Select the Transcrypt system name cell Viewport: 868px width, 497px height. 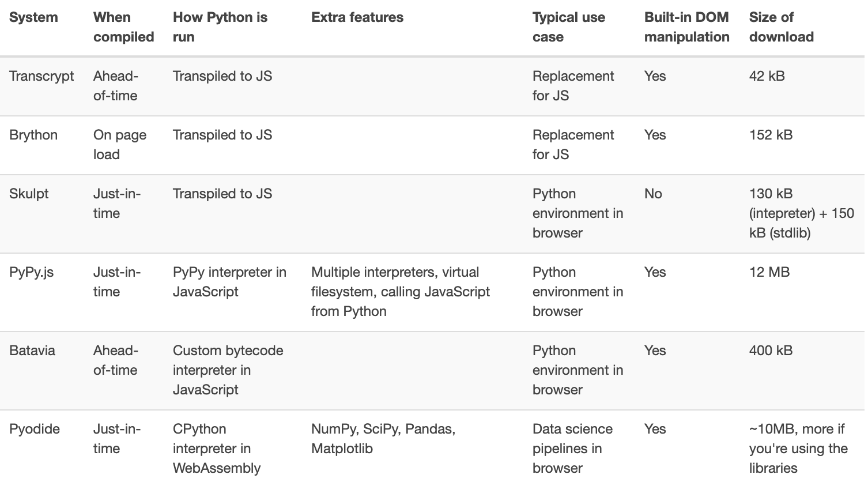[x=41, y=76]
